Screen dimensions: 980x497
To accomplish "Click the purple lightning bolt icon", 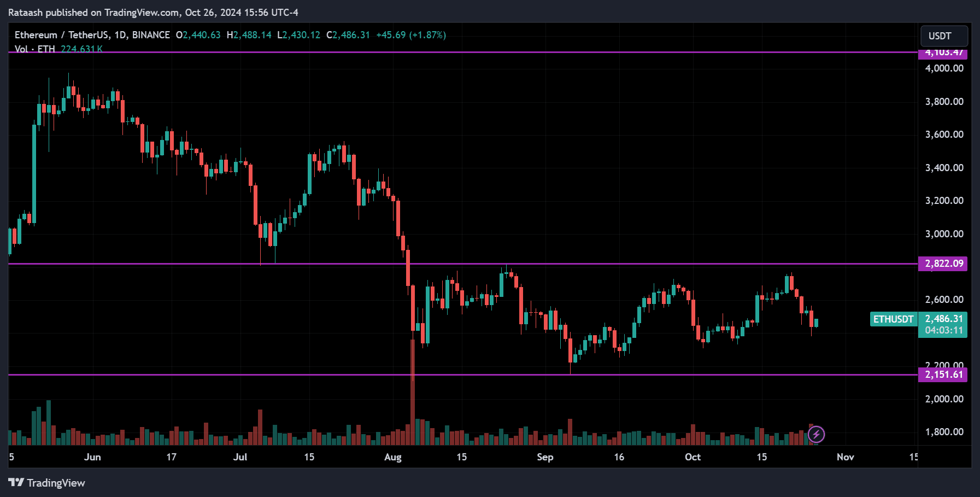I will point(816,435).
